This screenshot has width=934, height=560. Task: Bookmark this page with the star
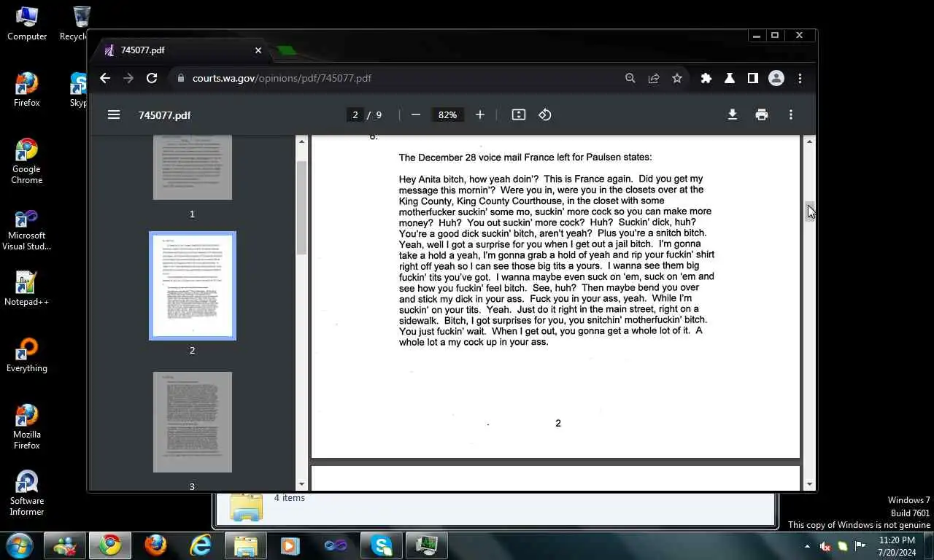tap(677, 78)
